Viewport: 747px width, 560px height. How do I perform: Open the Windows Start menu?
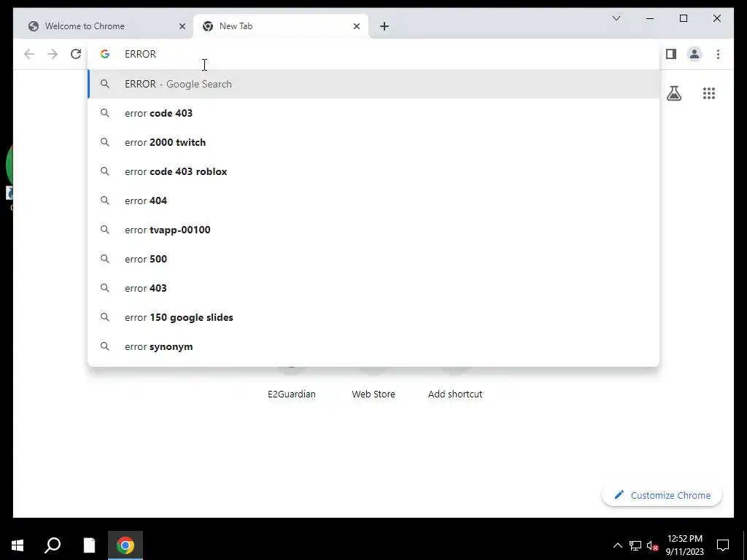tap(18, 545)
